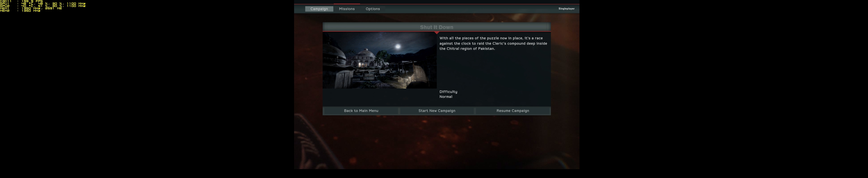This screenshot has width=868, height=178.
Task: Click the Singleplayer label
Action: [566, 9]
